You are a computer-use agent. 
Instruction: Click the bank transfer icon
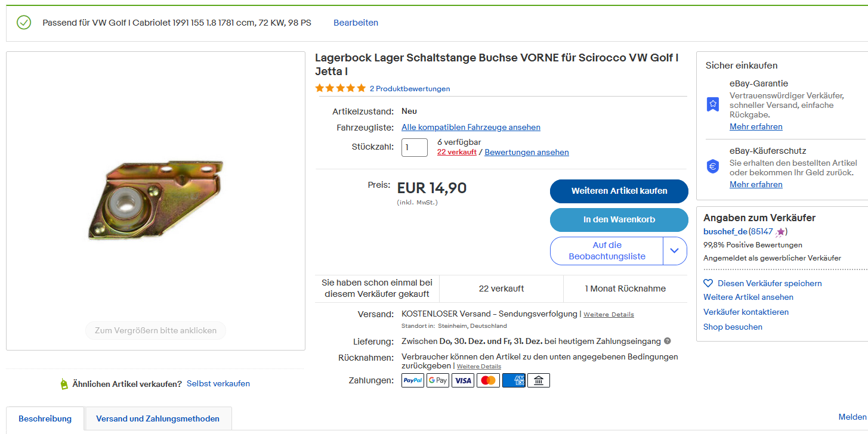539,380
